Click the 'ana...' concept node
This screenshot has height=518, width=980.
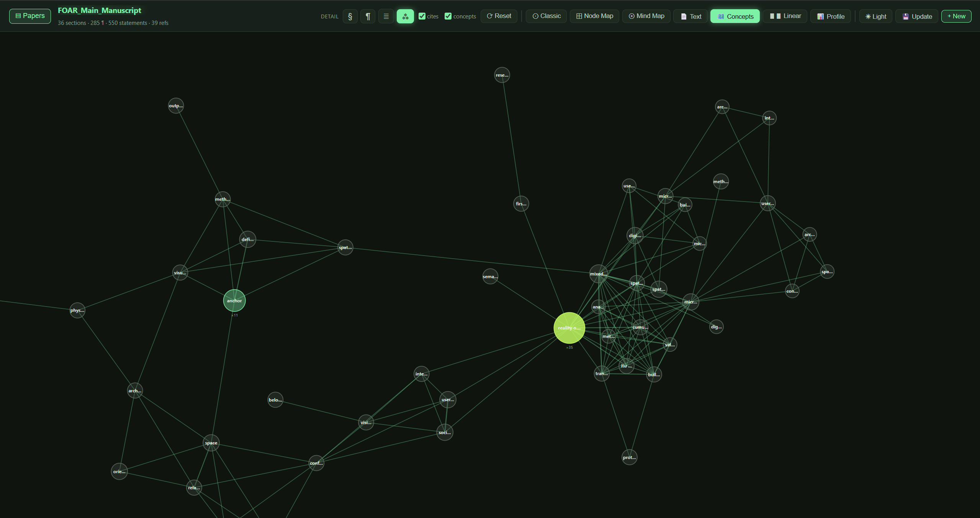tap(599, 307)
